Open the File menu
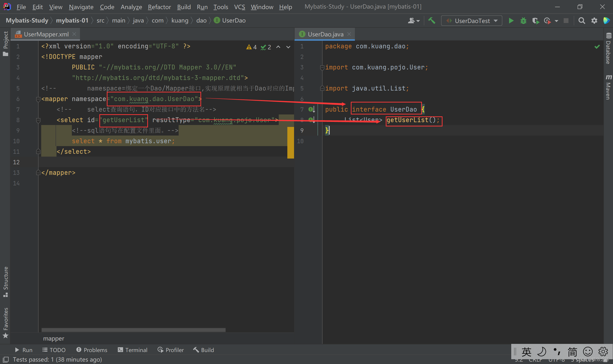Screen dimensions: 613x364 tap(21, 7)
